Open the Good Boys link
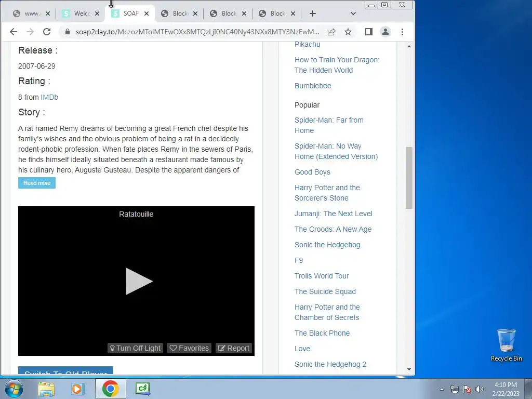 pos(312,172)
